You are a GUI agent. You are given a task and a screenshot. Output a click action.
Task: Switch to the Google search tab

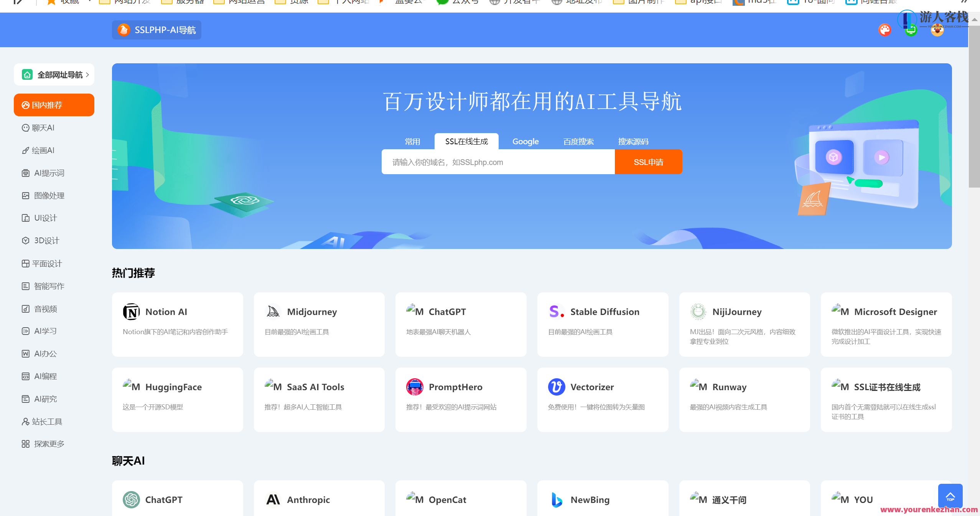(x=525, y=141)
